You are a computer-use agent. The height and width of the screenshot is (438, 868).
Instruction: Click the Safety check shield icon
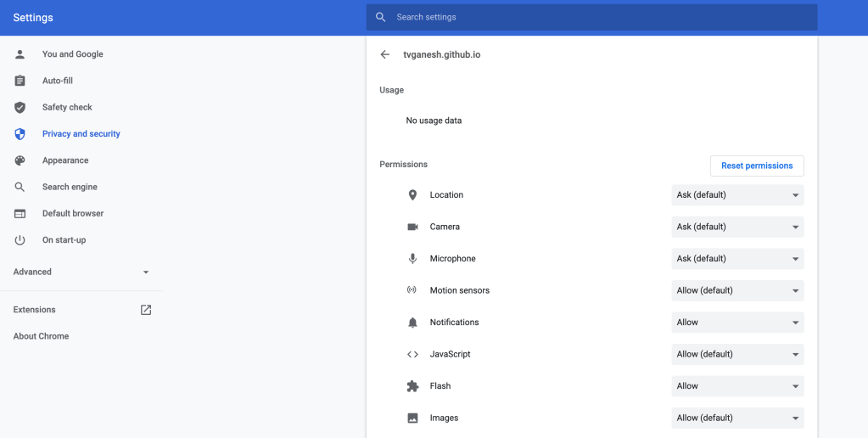(x=20, y=108)
